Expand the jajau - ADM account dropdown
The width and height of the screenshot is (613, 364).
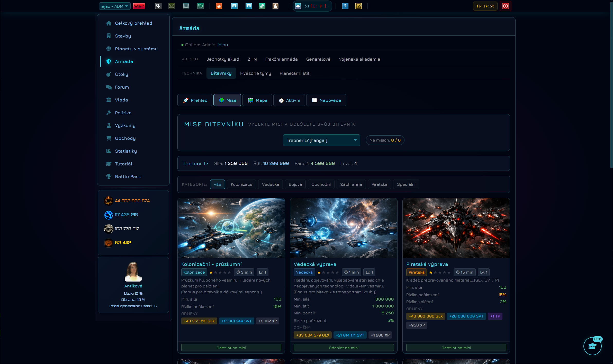[x=115, y=6]
